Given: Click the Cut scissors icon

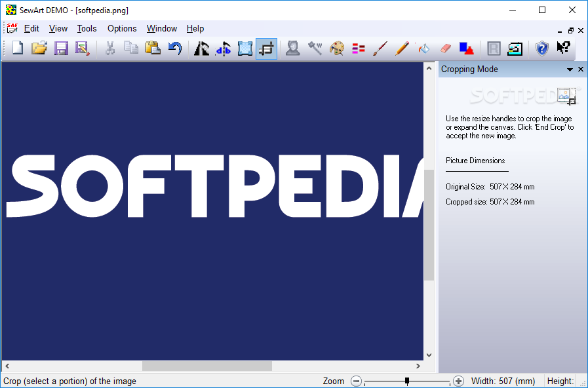Looking at the screenshot, I should (x=110, y=48).
